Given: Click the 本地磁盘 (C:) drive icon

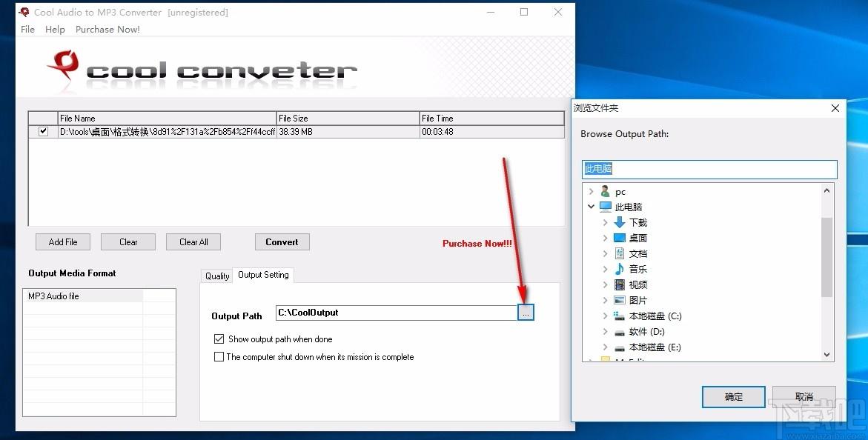Looking at the screenshot, I should pyautogui.click(x=620, y=316).
